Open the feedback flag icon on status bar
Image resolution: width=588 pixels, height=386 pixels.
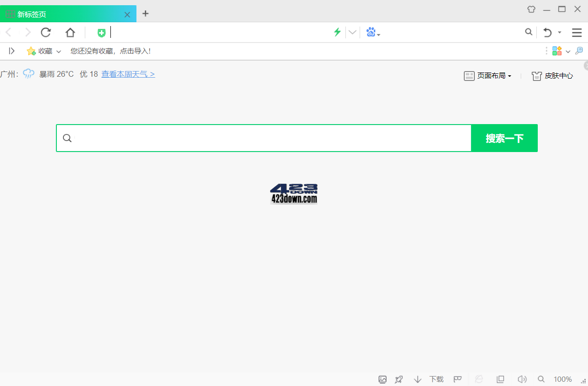coord(457,379)
